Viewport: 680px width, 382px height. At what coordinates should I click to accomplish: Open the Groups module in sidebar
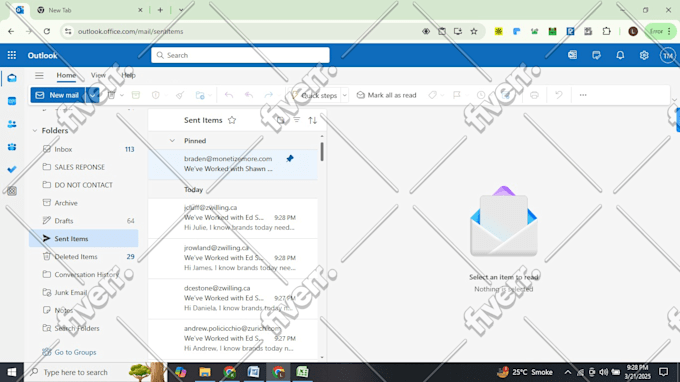coord(12,147)
